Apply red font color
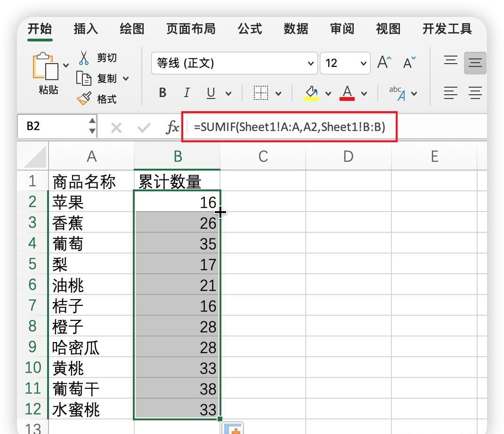Screen dimensions: 504x434 point(347,93)
